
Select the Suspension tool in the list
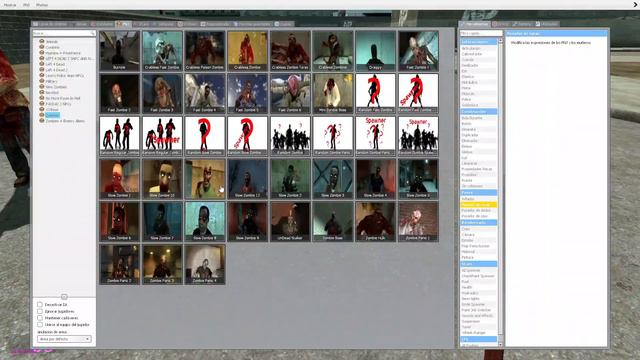click(x=478, y=321)
